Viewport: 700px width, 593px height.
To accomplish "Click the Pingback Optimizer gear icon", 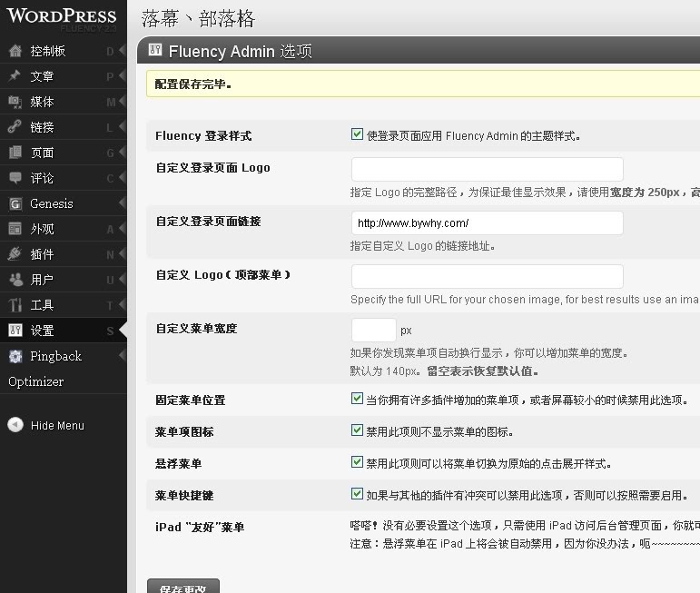I will (x=15, y=356).
